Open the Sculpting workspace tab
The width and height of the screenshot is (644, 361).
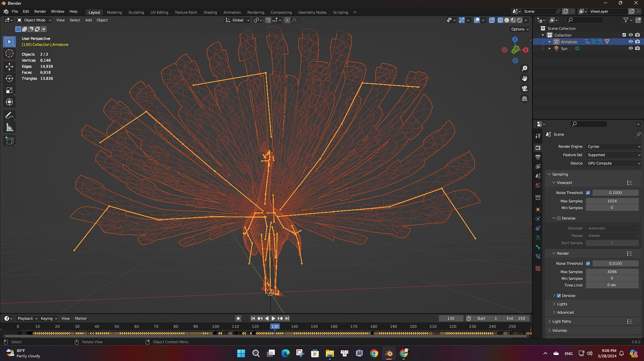tap(136, 12)
